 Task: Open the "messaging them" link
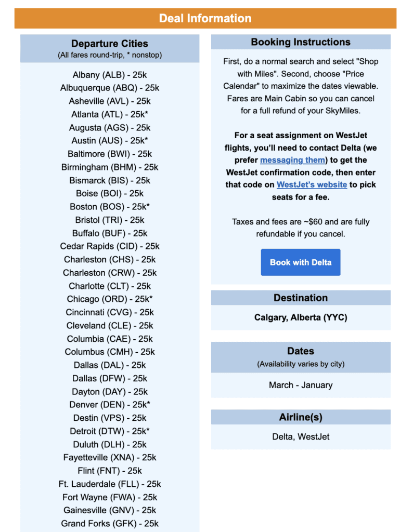(292, 159)
